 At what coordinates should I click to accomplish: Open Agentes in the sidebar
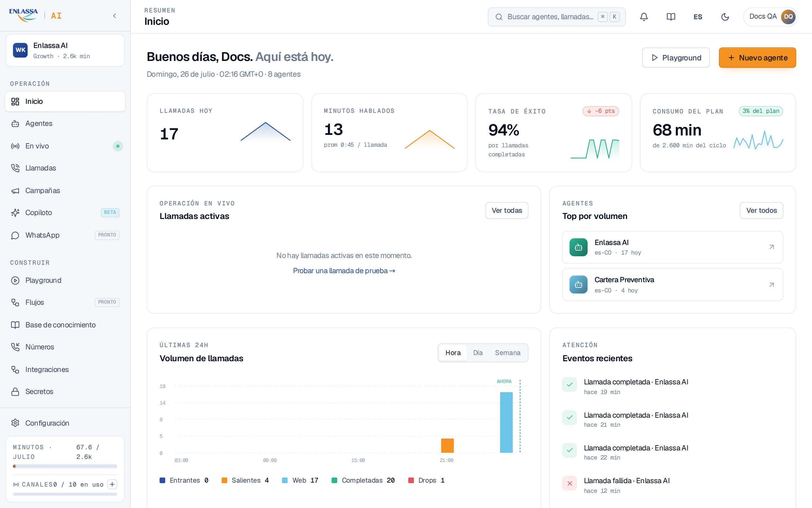point(65,124)
